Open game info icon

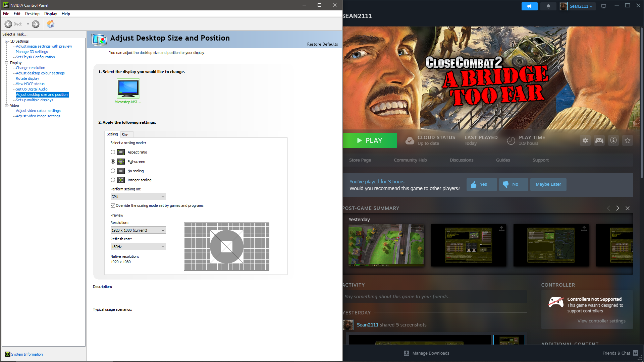pos(613,141)
